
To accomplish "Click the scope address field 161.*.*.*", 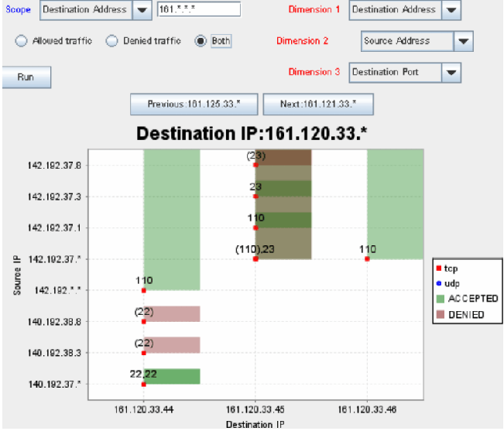I will [x=198, y=10].
